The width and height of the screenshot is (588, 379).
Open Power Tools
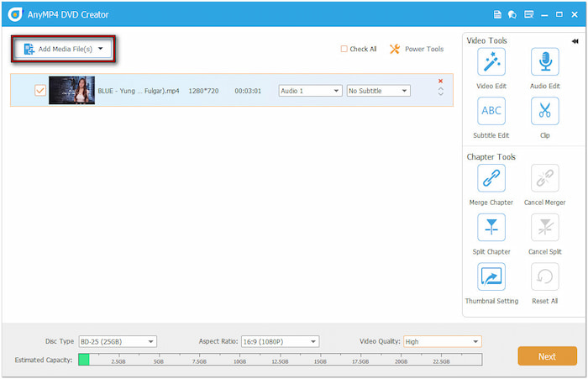(416, 49)
